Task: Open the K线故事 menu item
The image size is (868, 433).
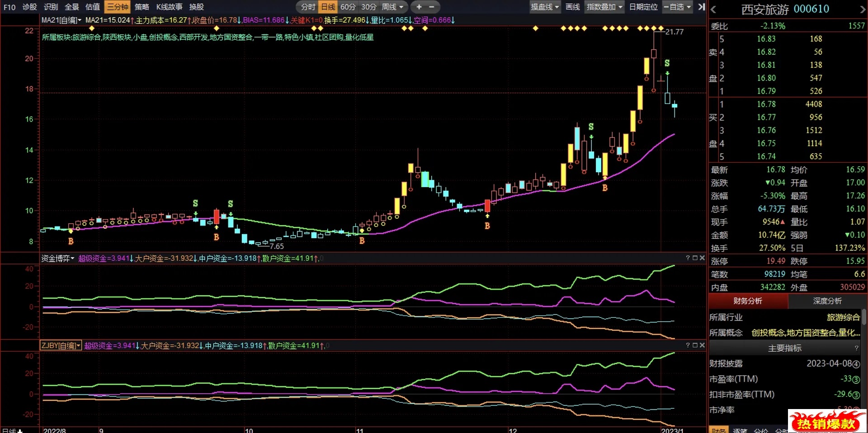Action: pyautogui.click(x=169, y=7)
